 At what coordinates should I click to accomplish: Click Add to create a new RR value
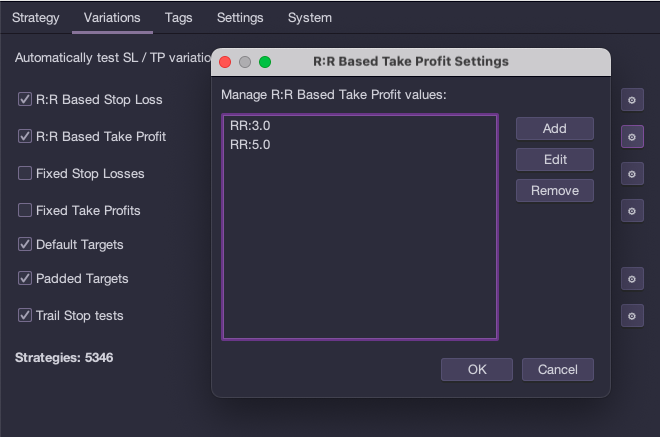[x=555, y=128]
